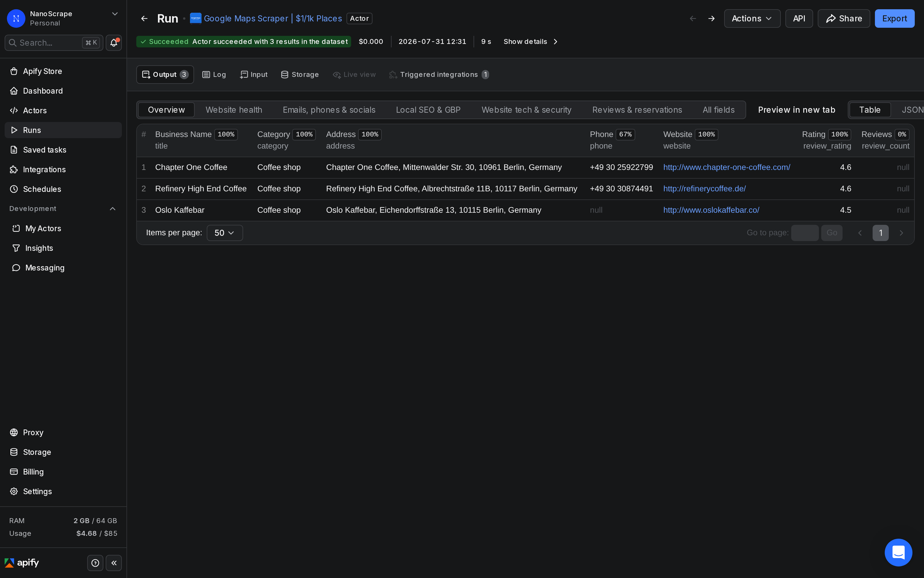Click the apify logo

(22, 563)
